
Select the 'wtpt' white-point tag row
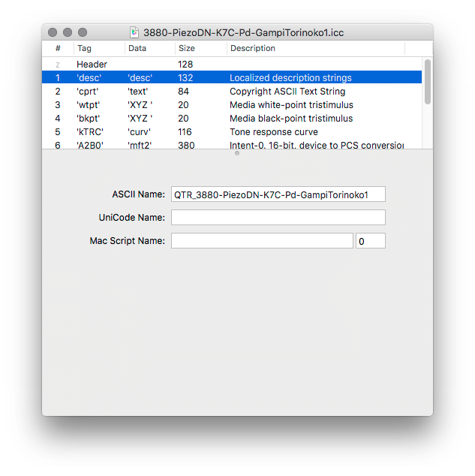point(232,104)
